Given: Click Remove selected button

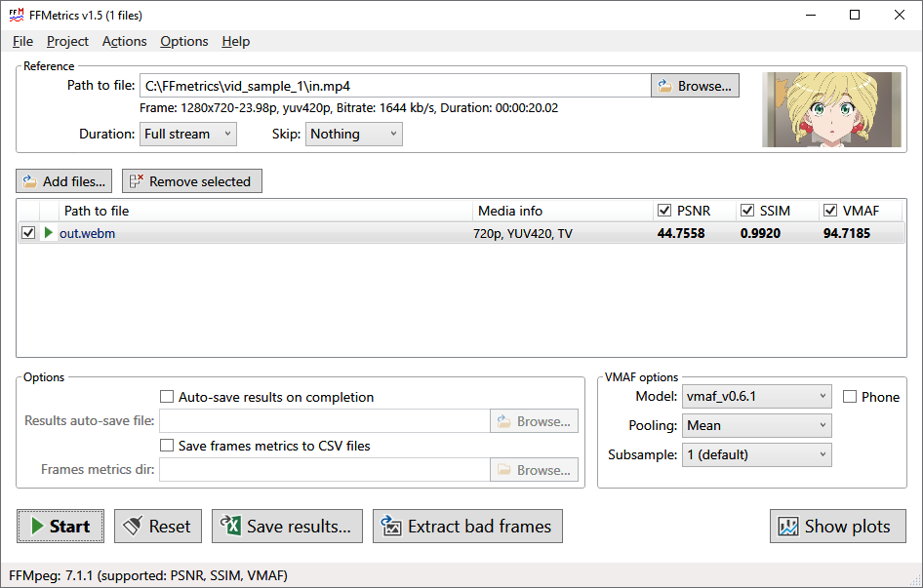Looking at the screenshot, I should tap(192, 181).
